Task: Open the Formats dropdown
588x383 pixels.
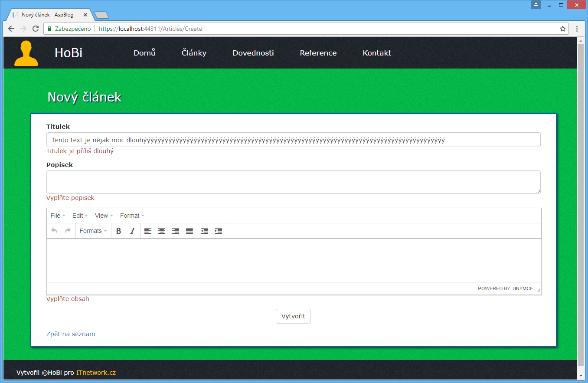Action: tap(92, 230)
